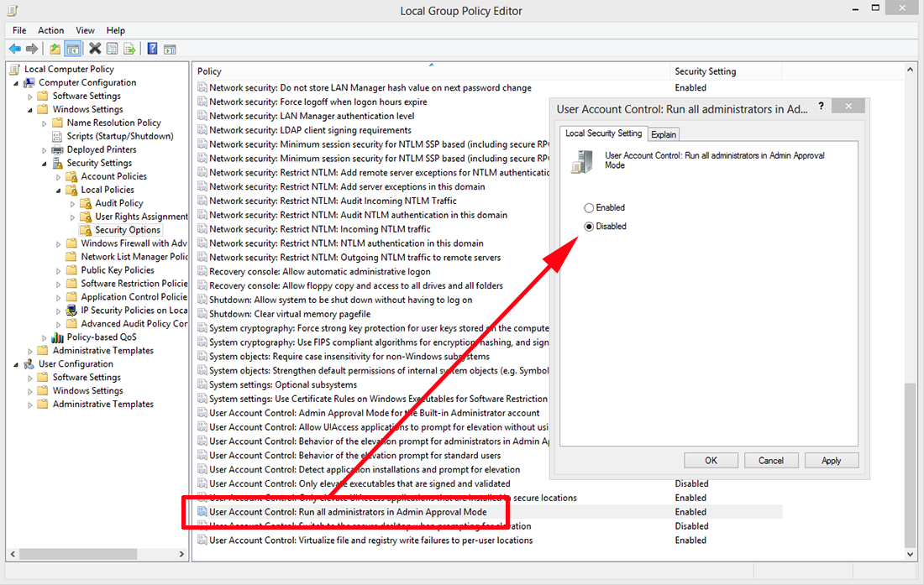Click the Local Computer Policy scroll icon

[x=15, y=69]
